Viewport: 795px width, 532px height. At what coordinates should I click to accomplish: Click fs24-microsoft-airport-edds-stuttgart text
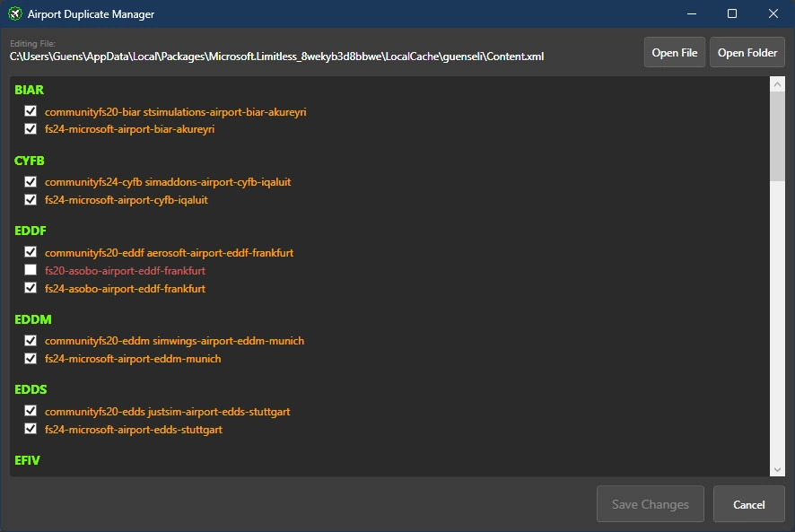tap(134, 430)
